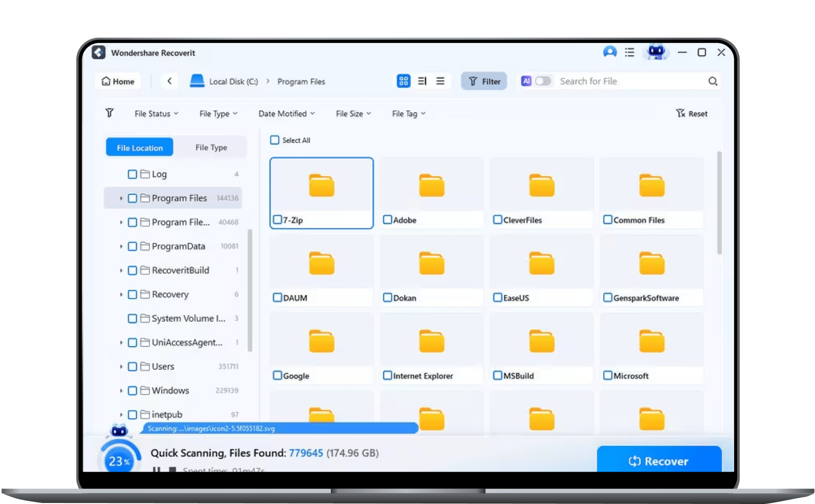Open the File Type filter dropdown
Screen dimensions: 815x504
(x=218, y=114)
